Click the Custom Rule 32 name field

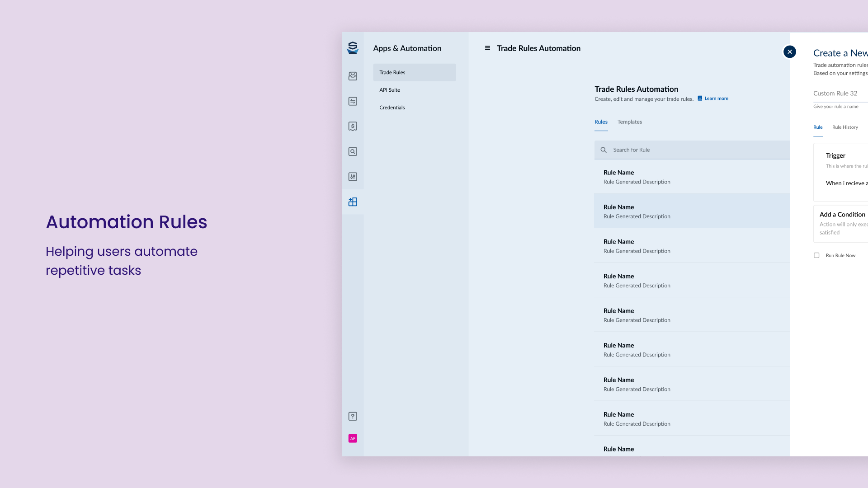tap(839, 94)
